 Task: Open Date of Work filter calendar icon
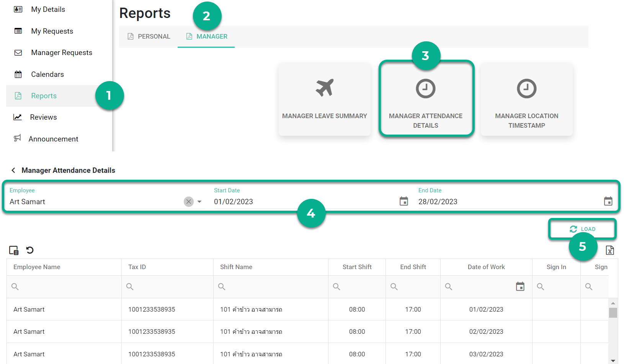pos(520,286)
